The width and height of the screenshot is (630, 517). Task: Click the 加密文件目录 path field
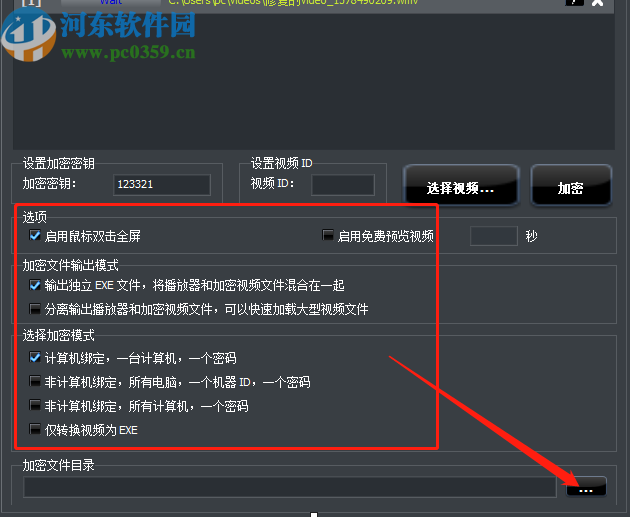[x=290, y=487]
